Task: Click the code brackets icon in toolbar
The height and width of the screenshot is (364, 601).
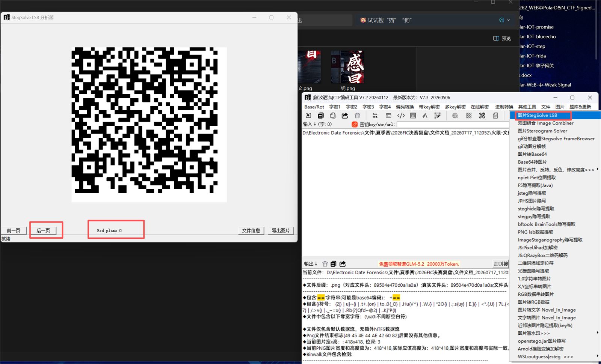Action: 401,116
